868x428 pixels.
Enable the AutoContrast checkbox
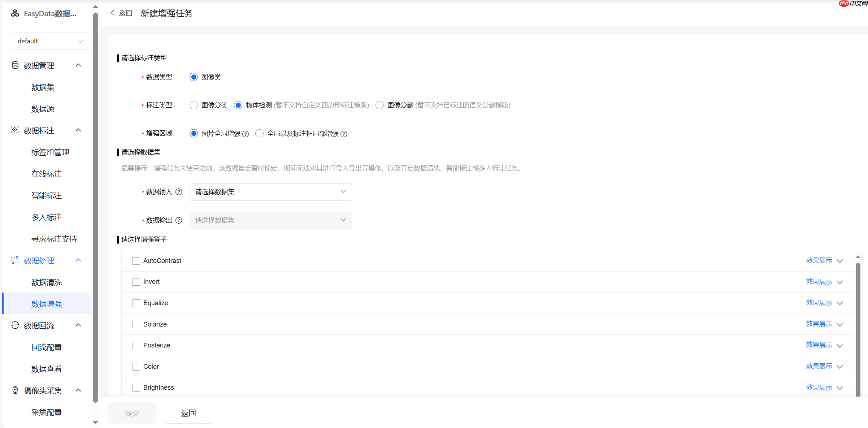(136, 260)
